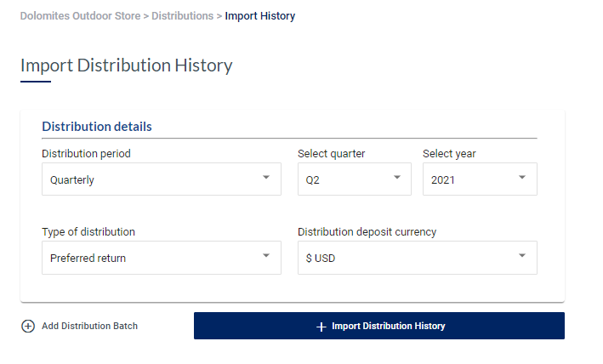Go to Dolomites Outdoor Store breadcrumb
603x364 pixels.
point(81,16)
